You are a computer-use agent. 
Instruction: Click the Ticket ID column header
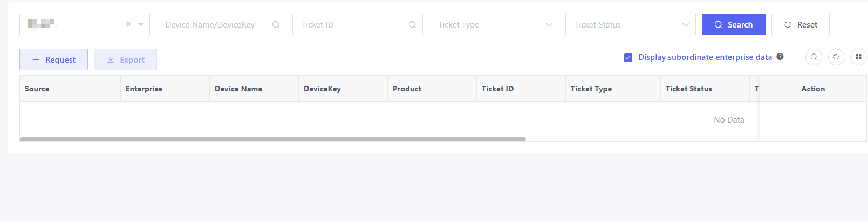(497, 89)
